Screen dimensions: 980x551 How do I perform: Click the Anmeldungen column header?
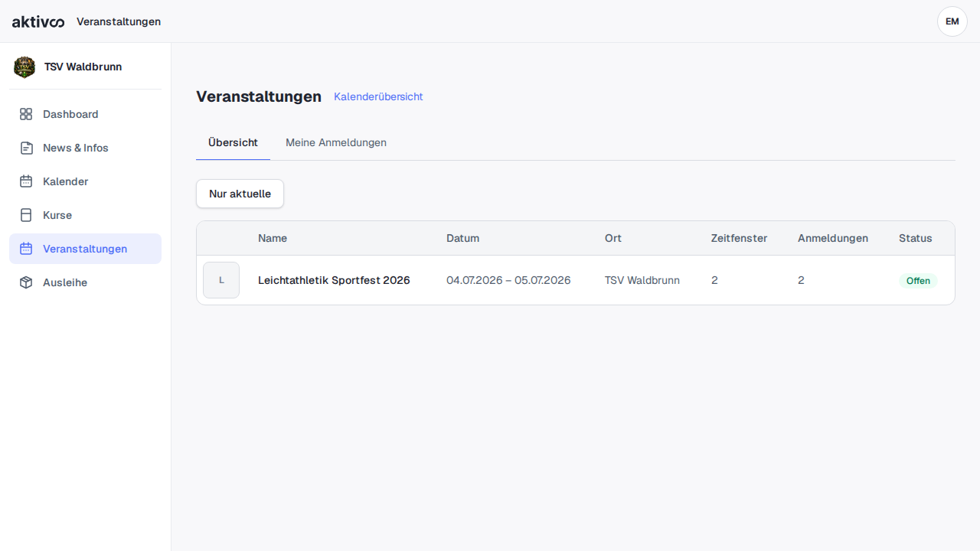point(833,238)
